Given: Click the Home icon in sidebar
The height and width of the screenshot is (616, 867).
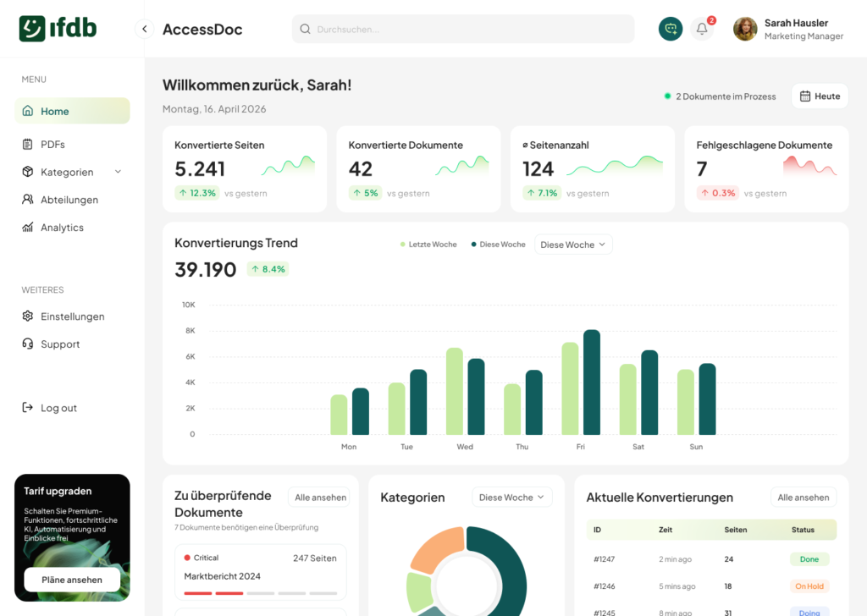Looking at the screenshot, I should coord(28,111).
